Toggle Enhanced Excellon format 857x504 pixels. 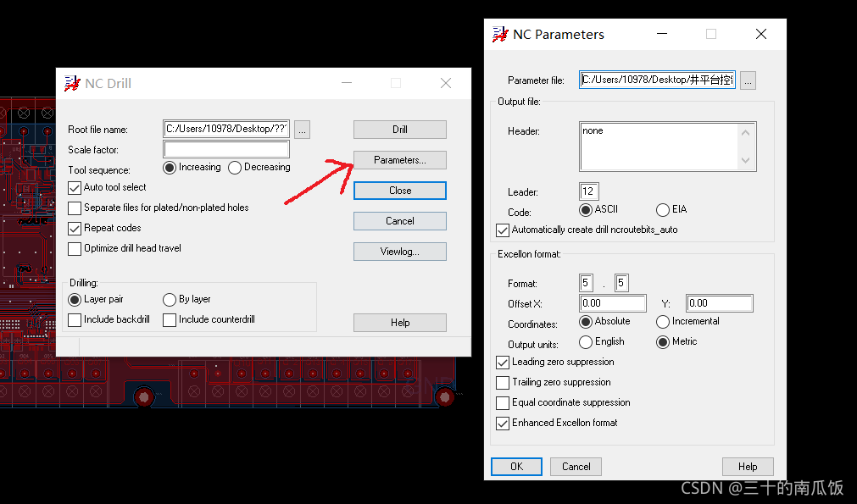coord(503,424)
